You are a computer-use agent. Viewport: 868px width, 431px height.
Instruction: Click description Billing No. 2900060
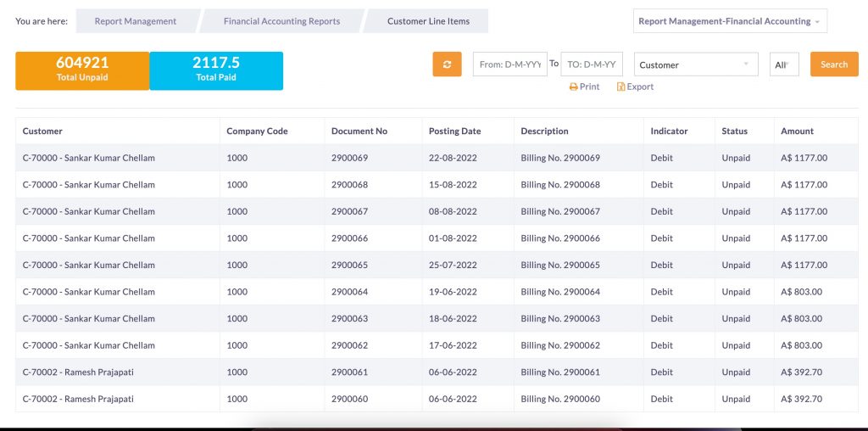(x=560, y=399)
